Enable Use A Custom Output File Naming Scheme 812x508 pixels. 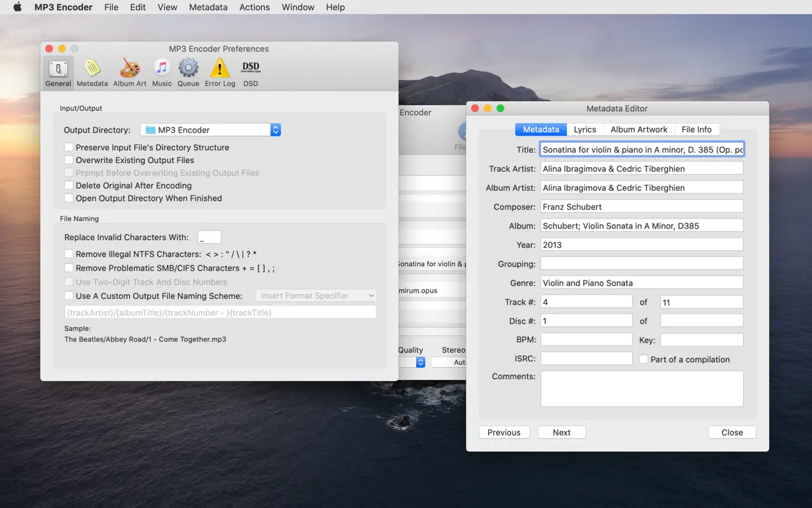click(x=69, y=296)
